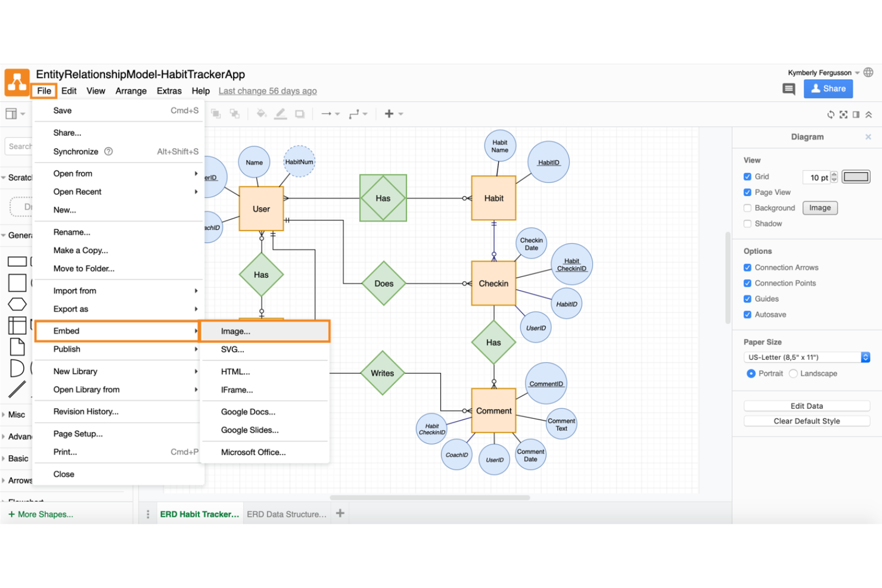The height and width of the screenshot is (588, 882).
Task: Open the page list dots menu
Action: (x=148, y=514)
